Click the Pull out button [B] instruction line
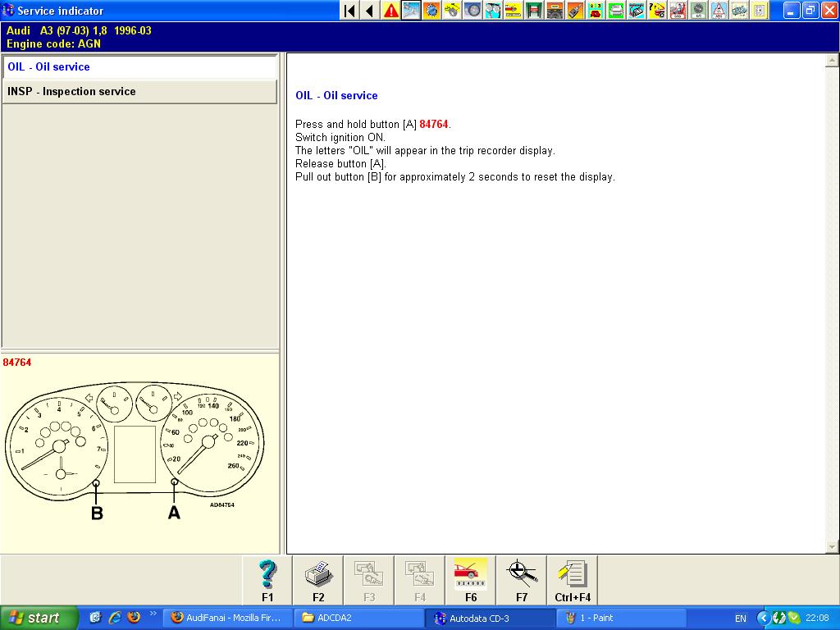 [x=455, y=177]
